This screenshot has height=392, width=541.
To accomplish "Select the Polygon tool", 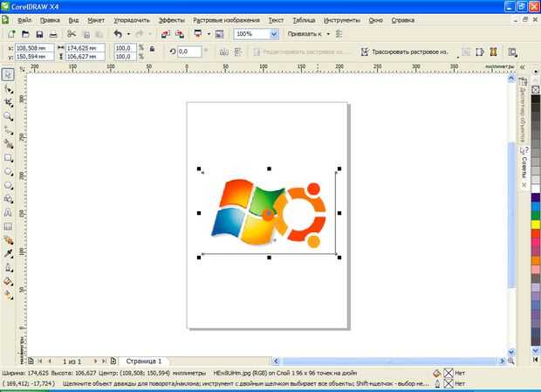I will (8, 185).
